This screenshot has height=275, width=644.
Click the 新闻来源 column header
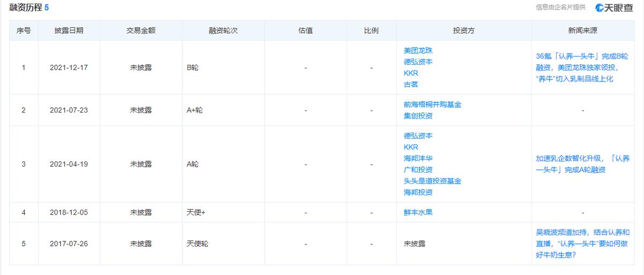(583, 31)
